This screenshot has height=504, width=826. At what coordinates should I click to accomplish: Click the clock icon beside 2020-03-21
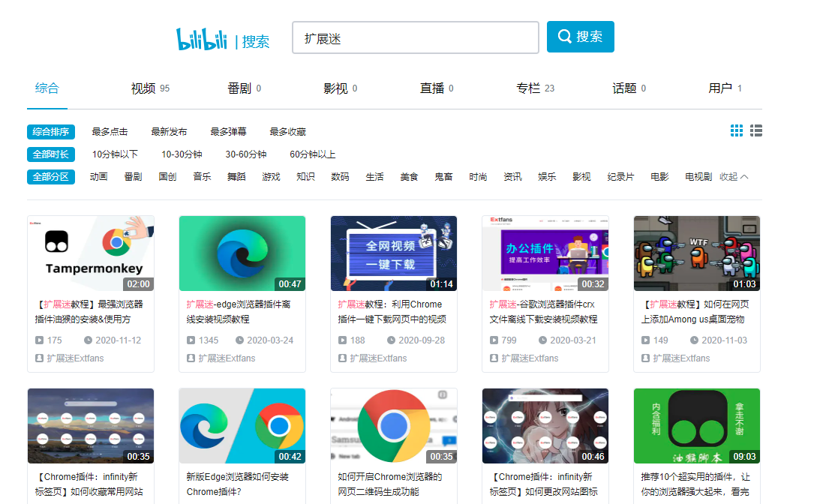pyautogui.click(x=542, y=340)
